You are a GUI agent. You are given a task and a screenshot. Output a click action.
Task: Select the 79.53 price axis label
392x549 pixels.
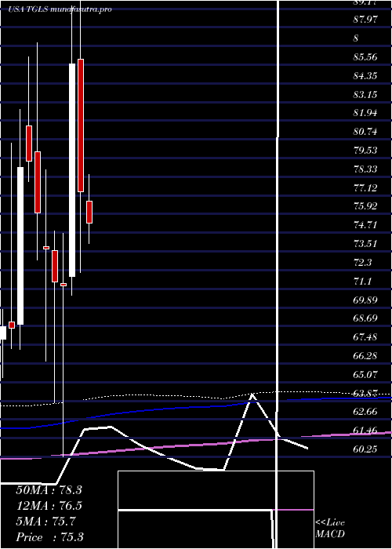coord(365,151)
